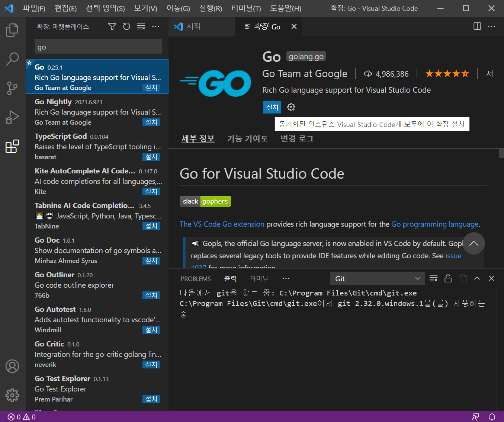
Task: Install the Go Doc extension
Action: tap(151, 261)
